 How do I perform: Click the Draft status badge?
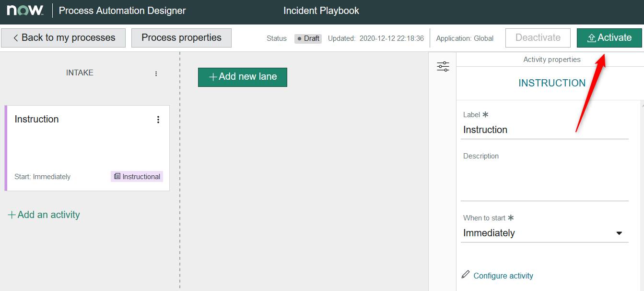[307, 38]
